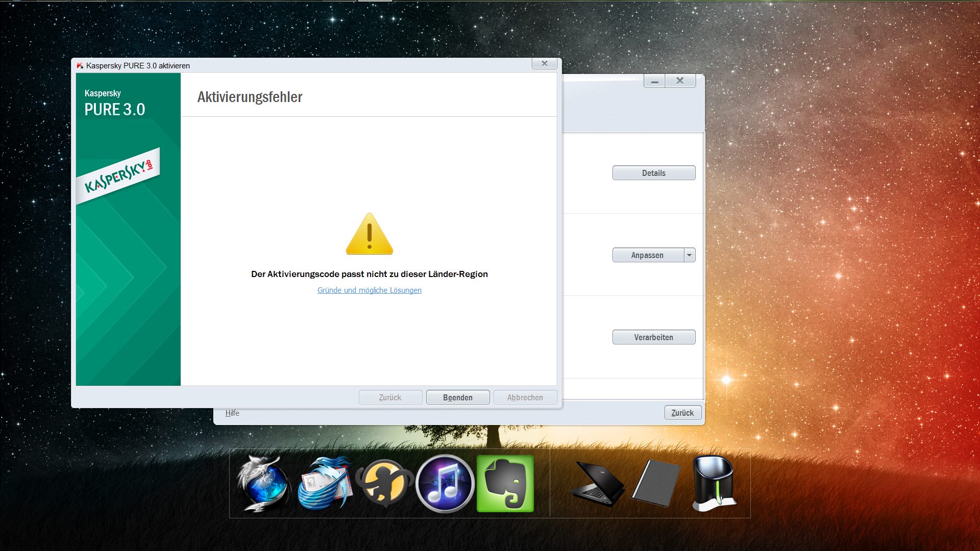Click Zurück in the background window
The height and width of the screenshot is (551, 980).
point(682,413)
